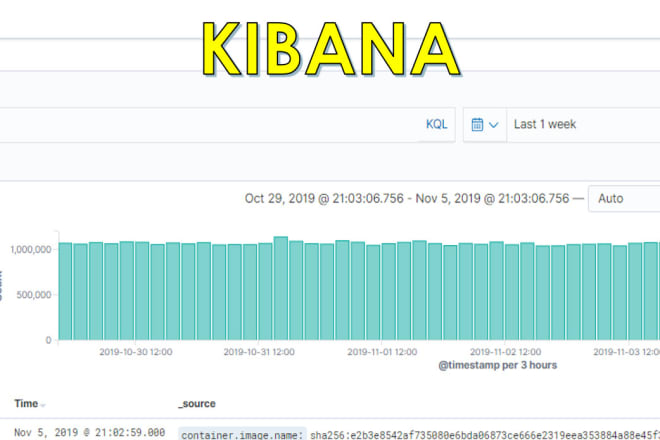Click the @timestamp per 3 hours label
Image resolution: width=660 pixels, height=440 pixels.
tap(498, 365)
